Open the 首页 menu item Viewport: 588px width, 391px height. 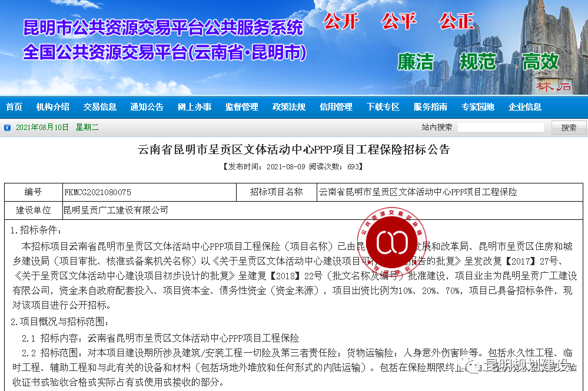[x=14, y=107]
